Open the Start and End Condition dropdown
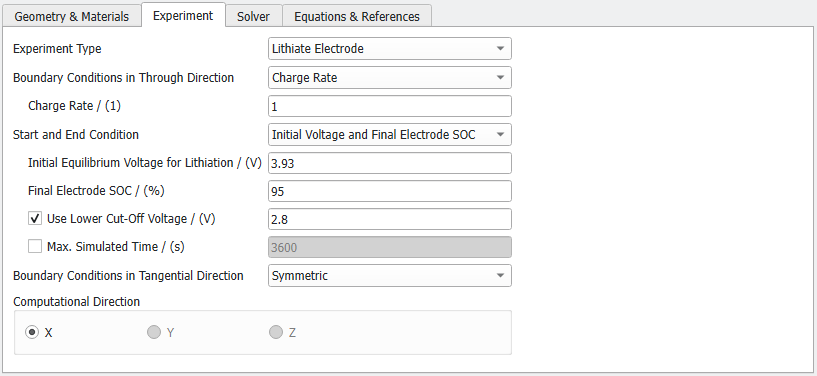This screenshot has height=376, width=817. [390, 134]
